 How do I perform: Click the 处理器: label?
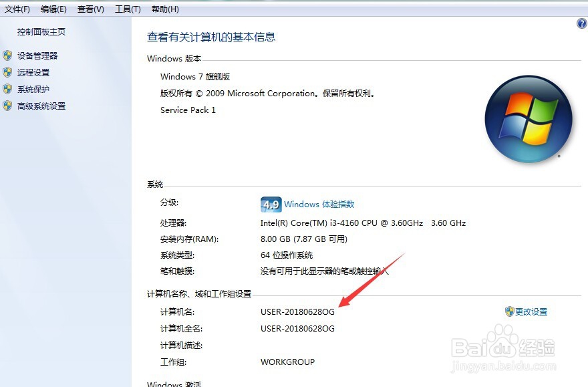173,223
